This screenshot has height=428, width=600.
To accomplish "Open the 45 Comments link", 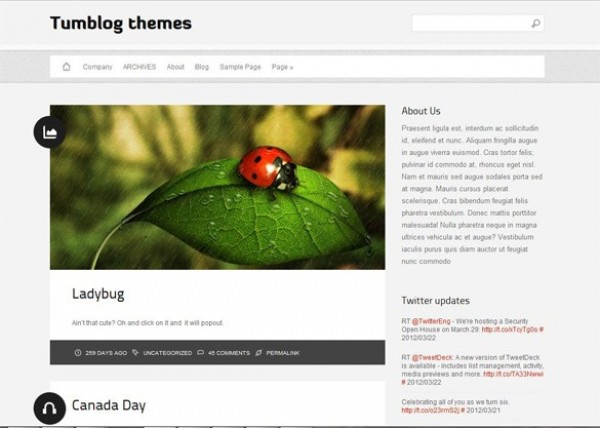I will (229, 353).
